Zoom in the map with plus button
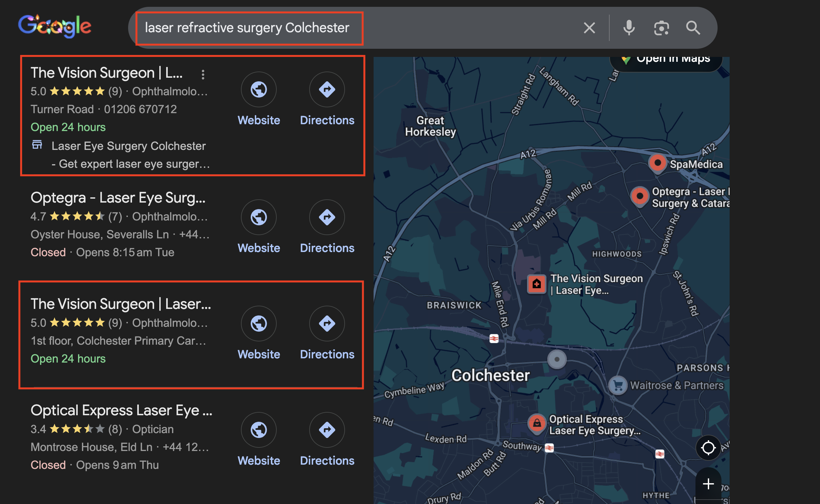The image size is (820, 504). [708, 484]
